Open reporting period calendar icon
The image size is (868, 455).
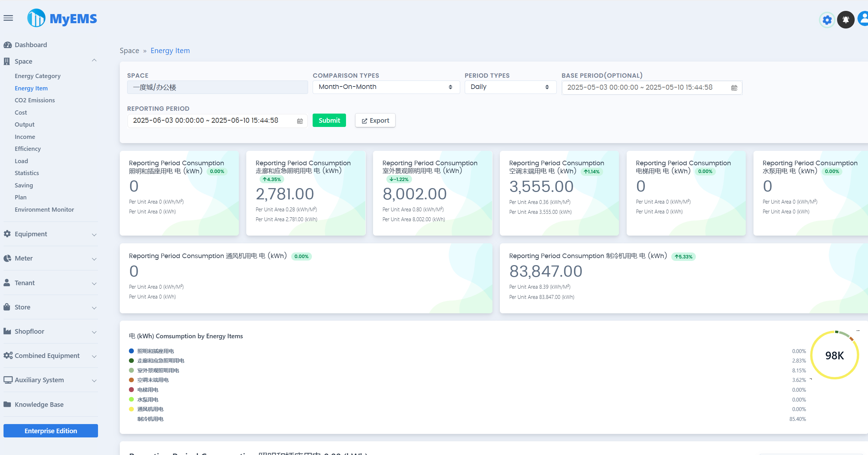300,121
